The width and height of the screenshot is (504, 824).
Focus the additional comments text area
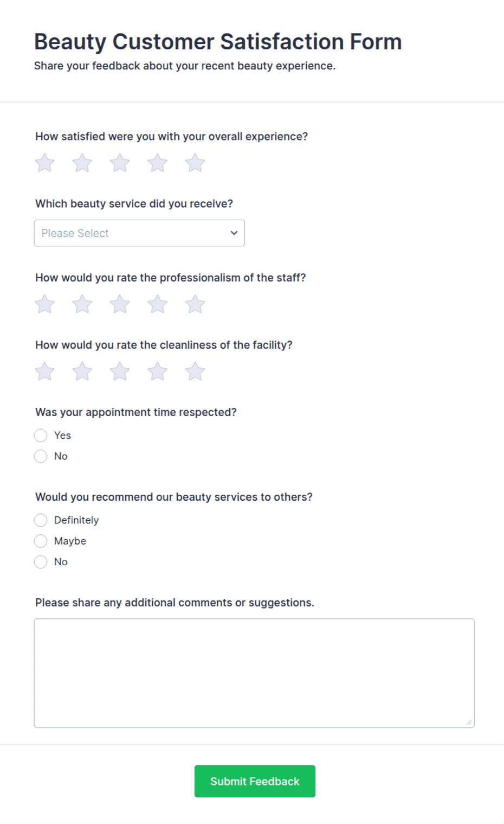tap(254, 673)
